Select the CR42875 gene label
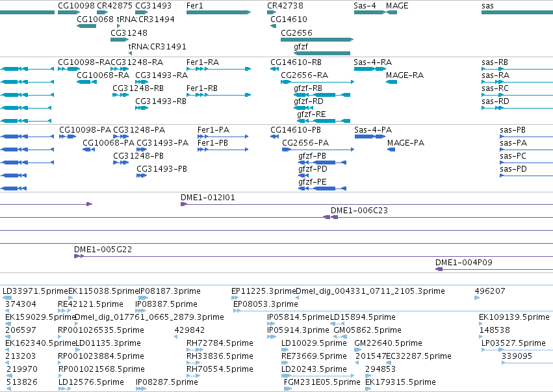Image resolution: width=553 pixels, height=392 pixels. (114, 6)
